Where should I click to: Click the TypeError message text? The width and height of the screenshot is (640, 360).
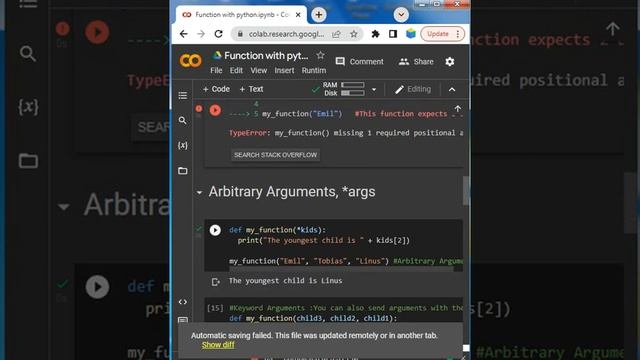point(346,133)
